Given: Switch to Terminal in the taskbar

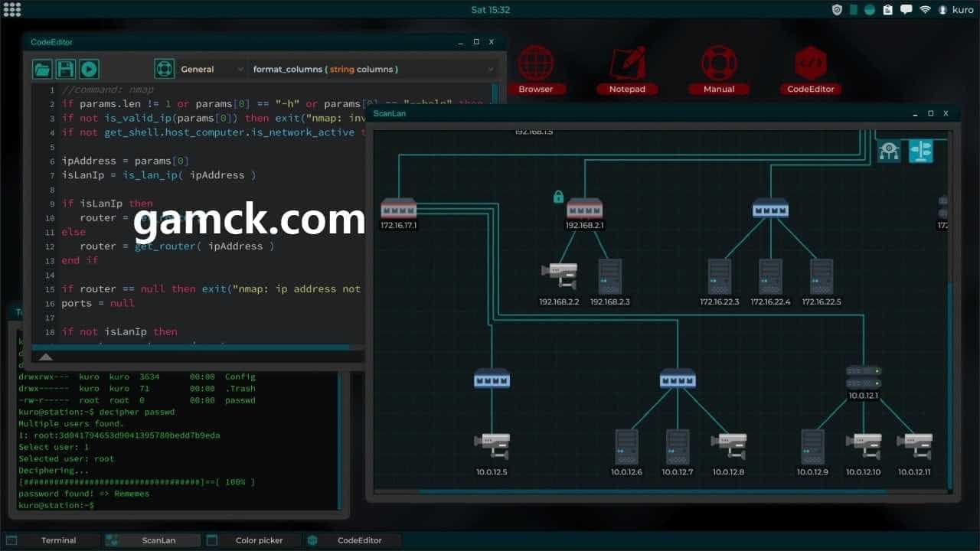Looking at the screenshot, I should (x=51, y=540).
